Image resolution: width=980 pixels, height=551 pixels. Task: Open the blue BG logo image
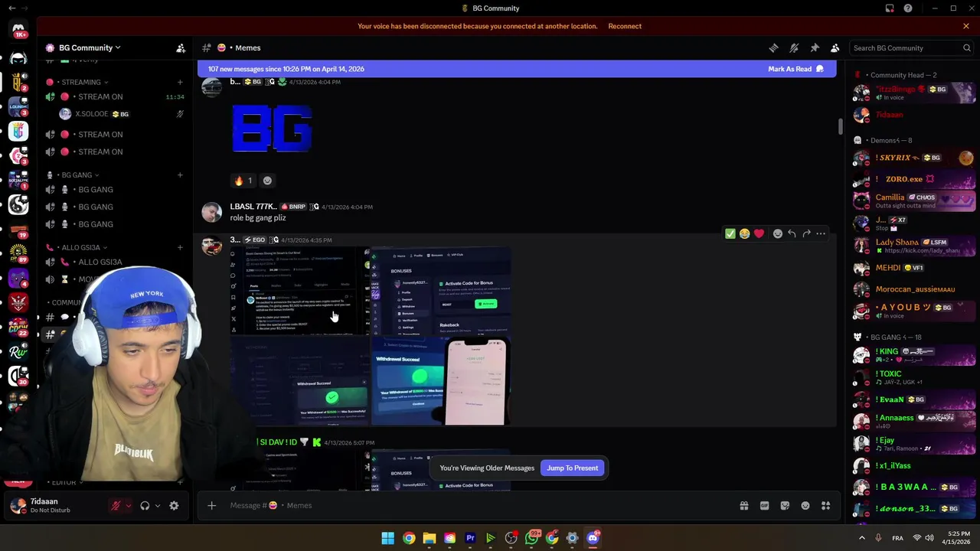(x=273, y=129)
